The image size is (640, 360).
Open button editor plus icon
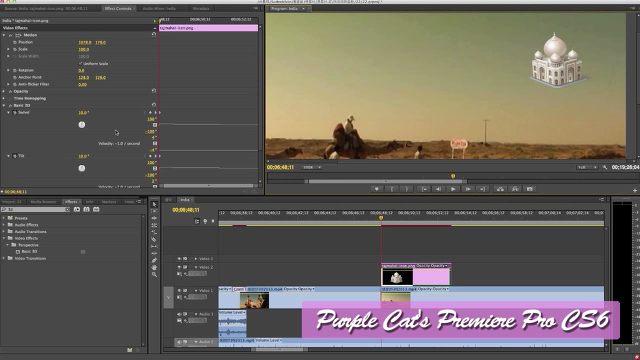tap(635, 190)
